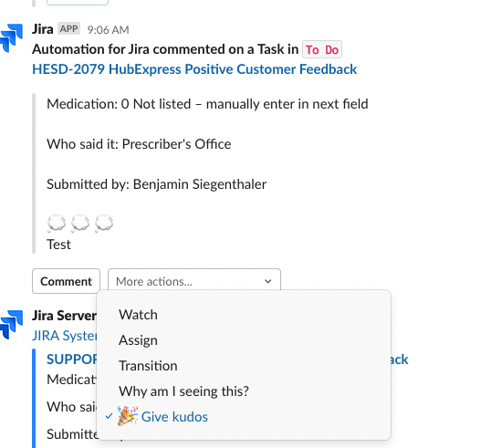This screenshot has height=448, width=491.
Task: Select Watch from the actions menu
Action: (138, 315)
